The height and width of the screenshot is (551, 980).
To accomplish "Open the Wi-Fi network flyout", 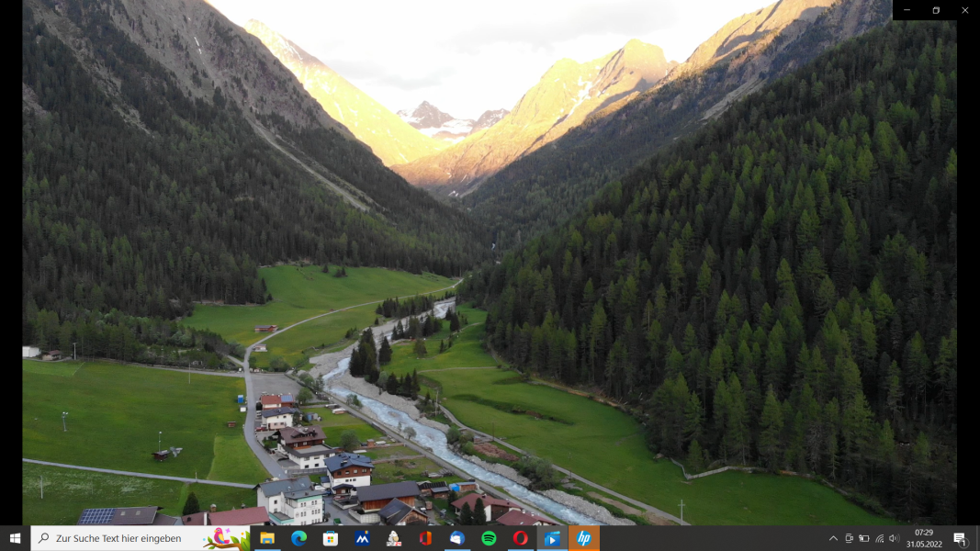I will pos(879,538).
